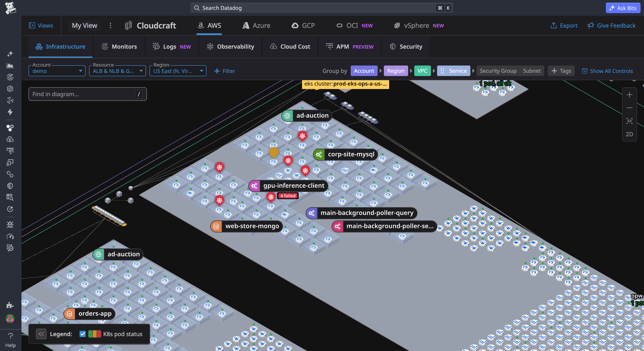Click the web-store-mongo database icon
This screenshot has height=351, width=644.
216,226
